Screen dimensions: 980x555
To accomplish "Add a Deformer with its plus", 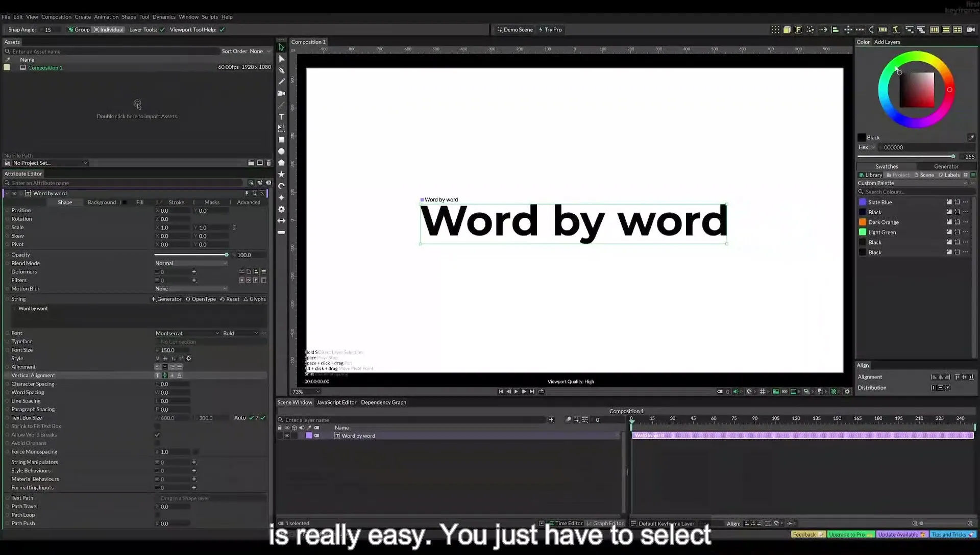I will [x=194, y=272].
